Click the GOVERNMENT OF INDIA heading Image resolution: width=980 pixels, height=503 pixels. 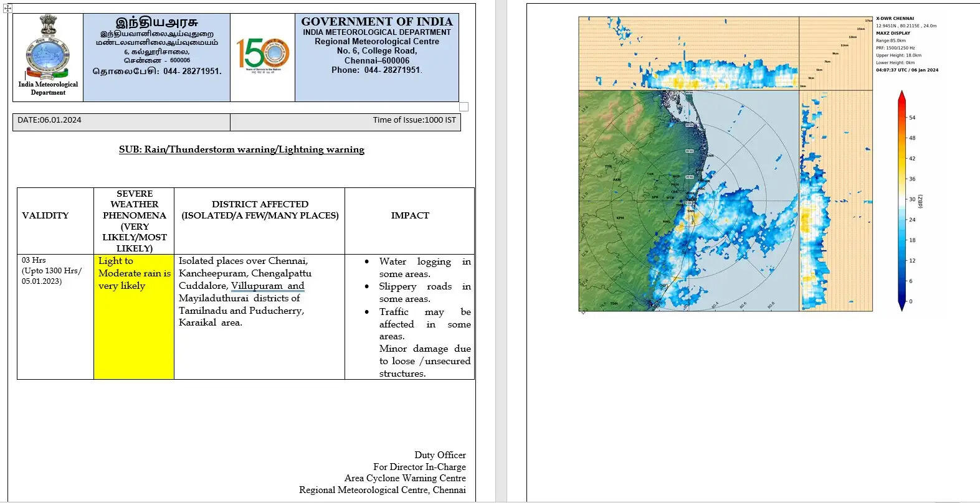pos(376,22)
